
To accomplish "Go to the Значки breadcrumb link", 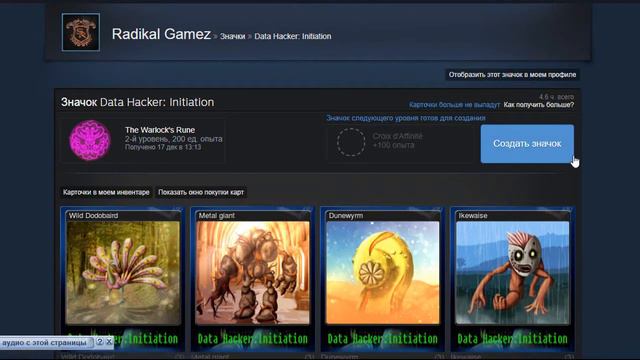I will [232, 36].
